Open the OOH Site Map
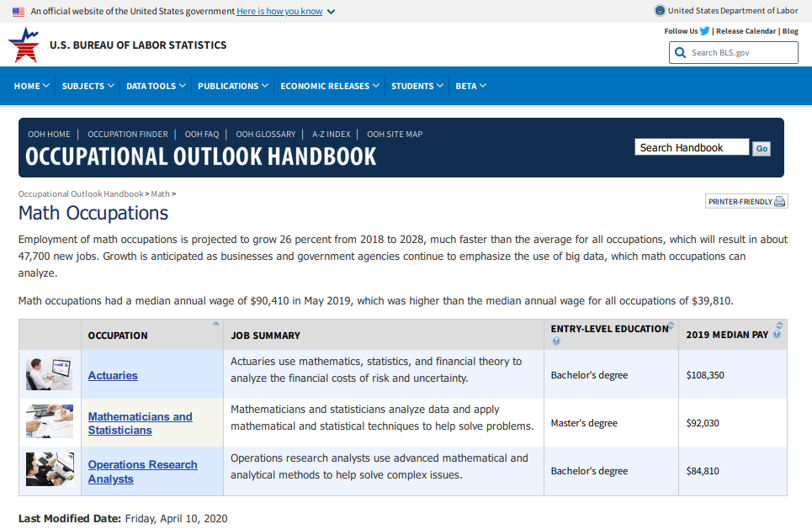 tap(395, 134)
